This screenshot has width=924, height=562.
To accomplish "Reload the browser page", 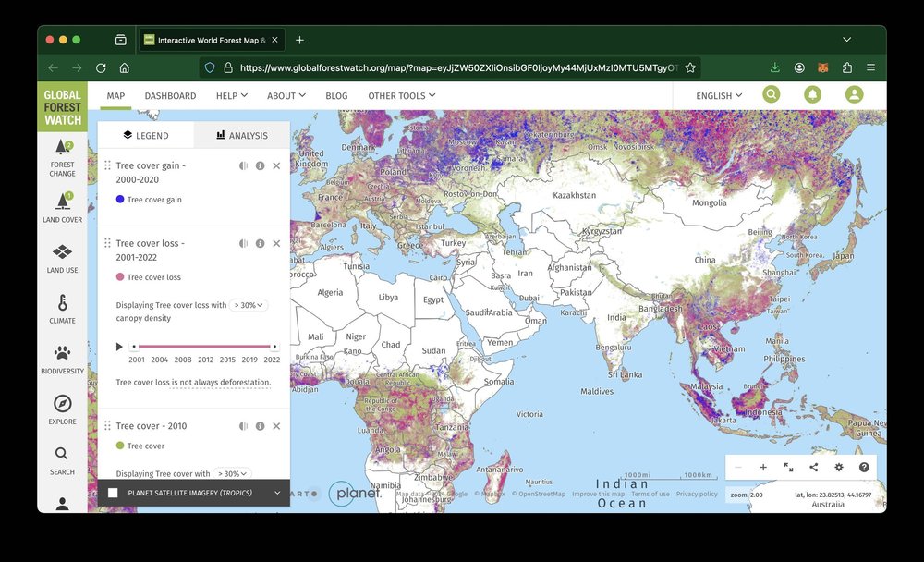I will tap(101, 67).
